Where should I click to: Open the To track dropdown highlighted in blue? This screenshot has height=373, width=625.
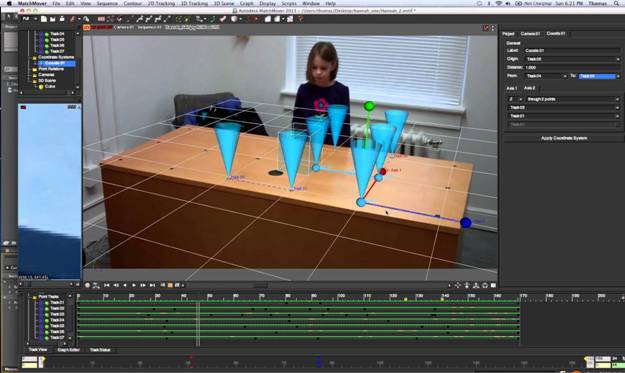click(599, 76)
